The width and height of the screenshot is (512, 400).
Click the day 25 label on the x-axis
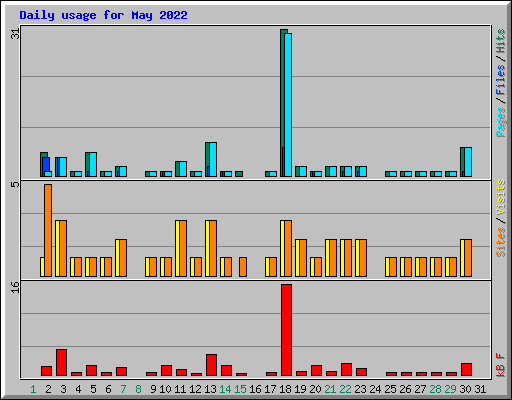tap(390, 389)
